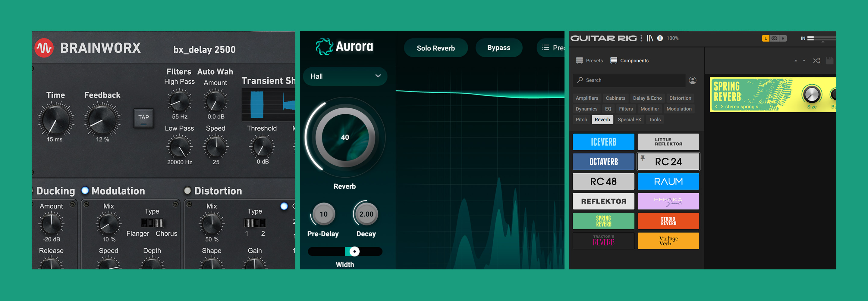Image resolution: width=868 pixels, height=301 pixels.
Task: Select the Delay & Echo category tag
Action: click(647, 98)
